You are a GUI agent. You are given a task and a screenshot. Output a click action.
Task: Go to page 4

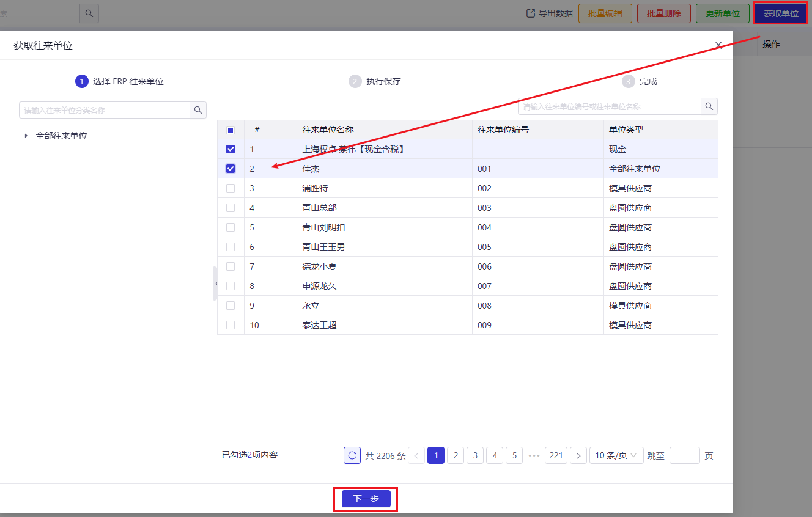pos(495,455)
